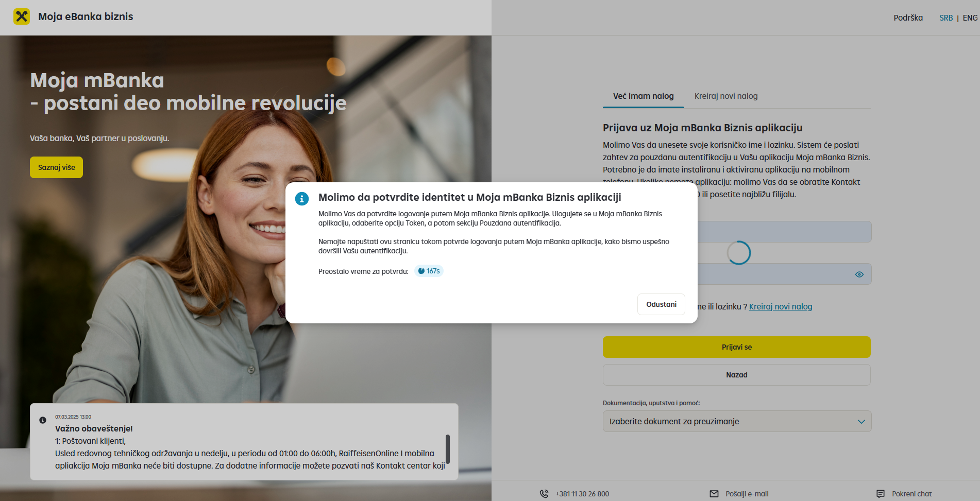Click the 07.03.2025 13:00 timestamp
The image size is (980, 501).
pyautogui.click(x=73, y=417)
